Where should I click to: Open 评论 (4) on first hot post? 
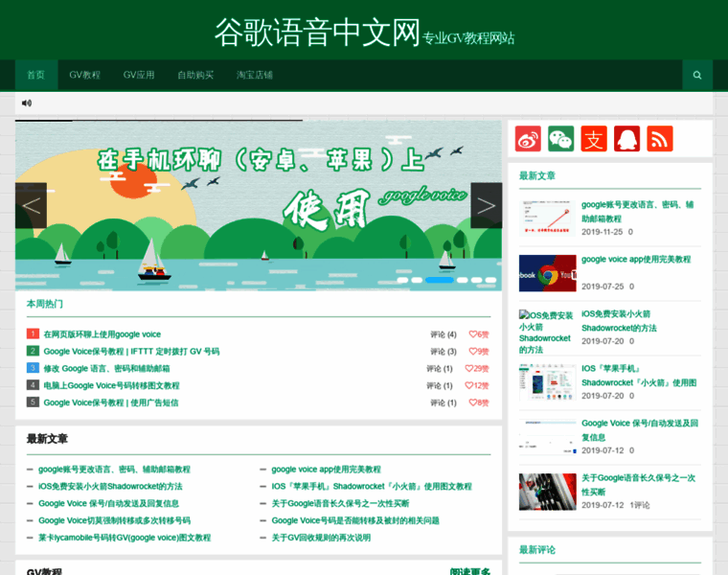(444, 334)
